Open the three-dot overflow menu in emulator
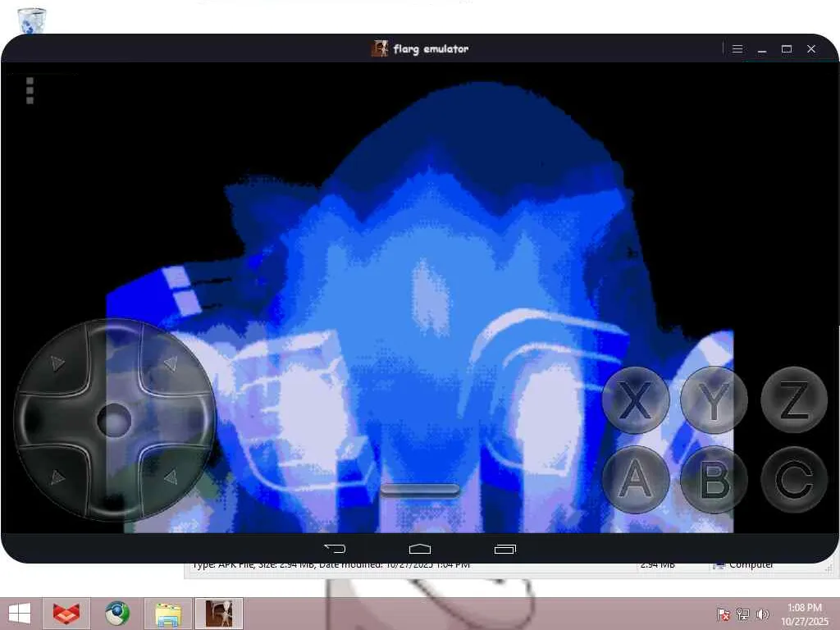The image size is (840, 630). 30,90
